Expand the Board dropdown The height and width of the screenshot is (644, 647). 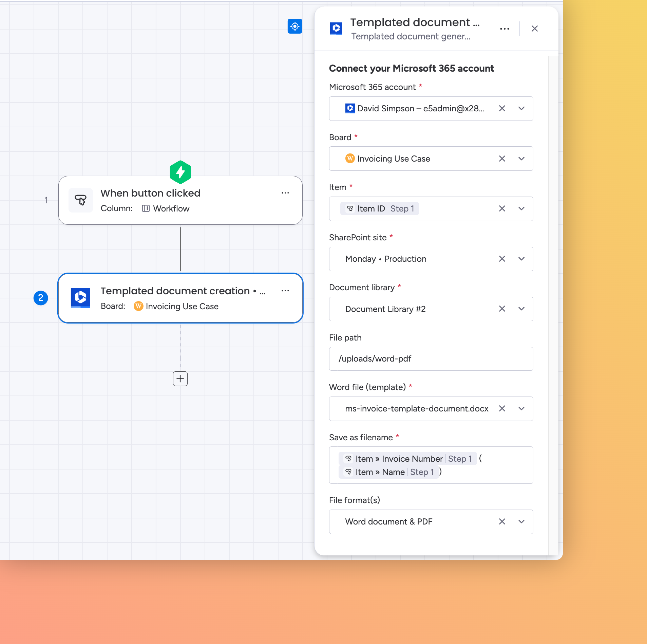[521, 159]
